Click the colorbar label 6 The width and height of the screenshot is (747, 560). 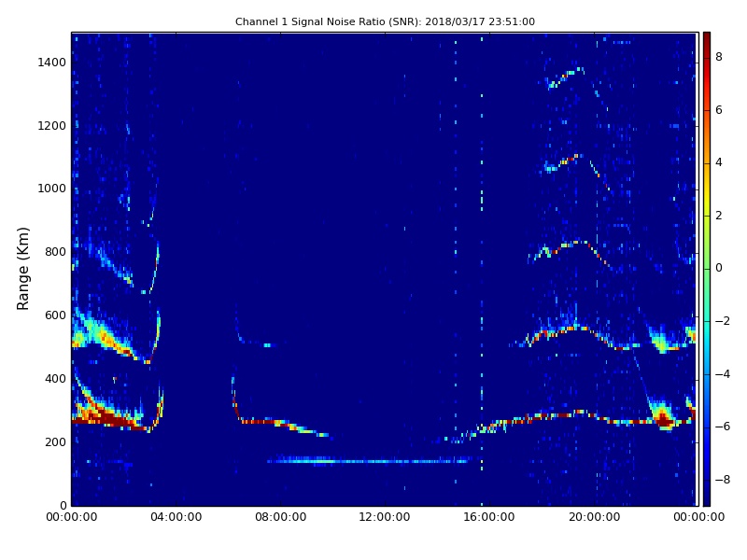[719, 110]
